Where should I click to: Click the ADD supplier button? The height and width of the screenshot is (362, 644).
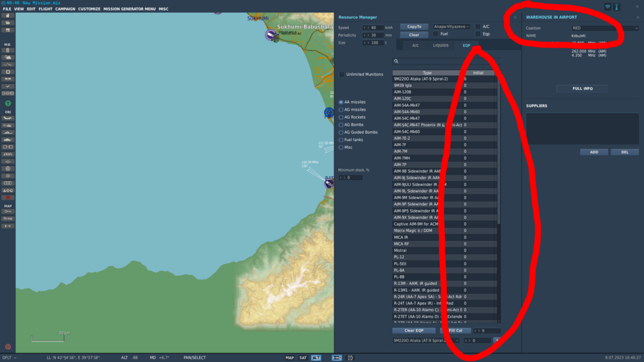tap(594, 152)
